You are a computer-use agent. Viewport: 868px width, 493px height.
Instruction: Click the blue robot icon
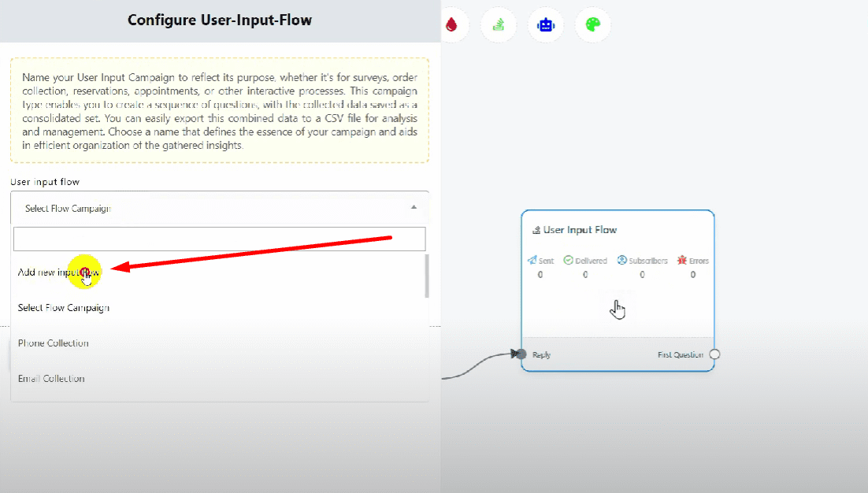pyautogui.click(x=545, y=24)
